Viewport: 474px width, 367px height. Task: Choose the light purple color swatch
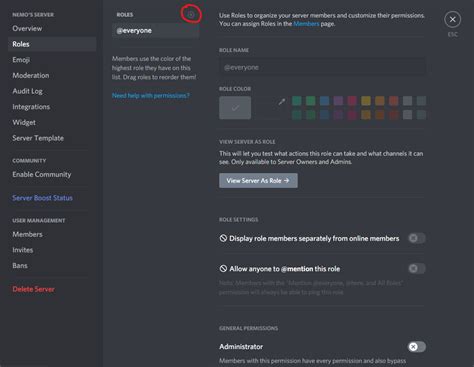click(338, 101)
